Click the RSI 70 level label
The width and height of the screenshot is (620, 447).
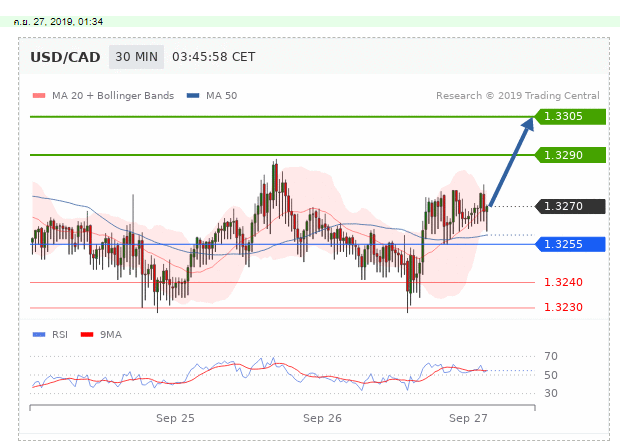[x=551, y=356]
